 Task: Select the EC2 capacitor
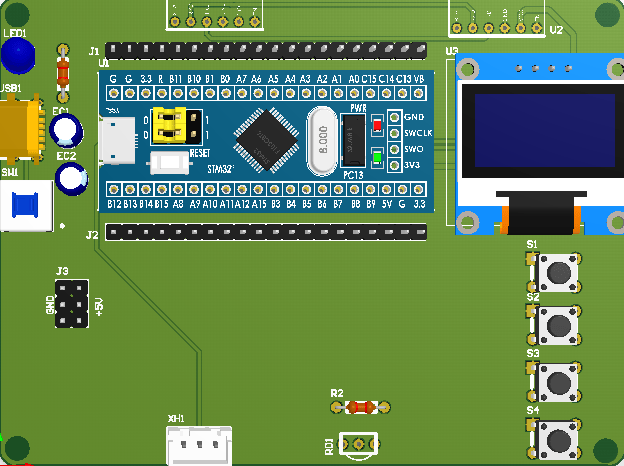(x=71, y=178)
